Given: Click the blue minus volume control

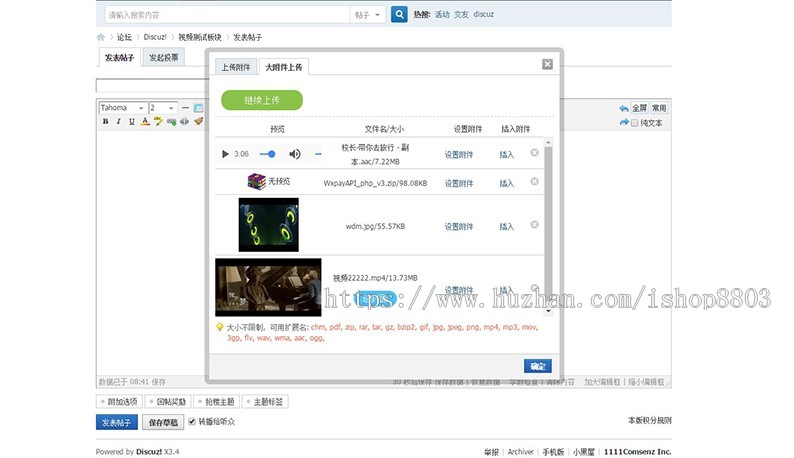Looking at the screenshot, I should coord(318,154).
